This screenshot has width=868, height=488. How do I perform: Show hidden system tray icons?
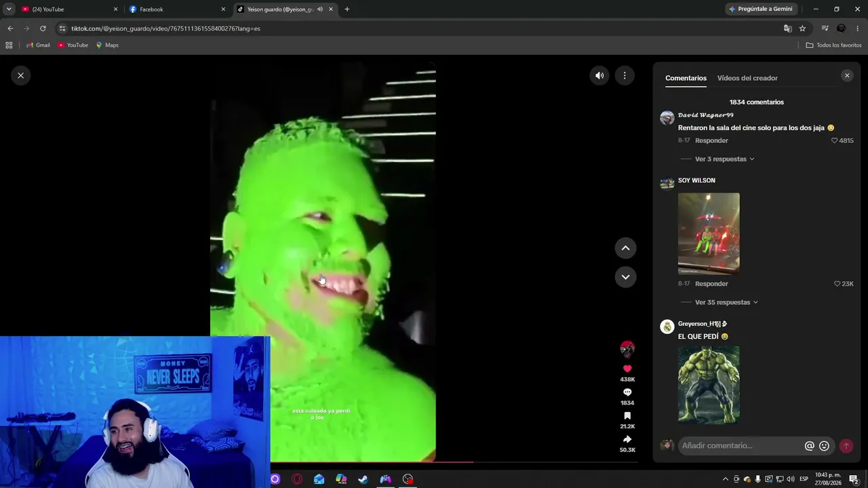pyautogui.click(x=725, y=479)
